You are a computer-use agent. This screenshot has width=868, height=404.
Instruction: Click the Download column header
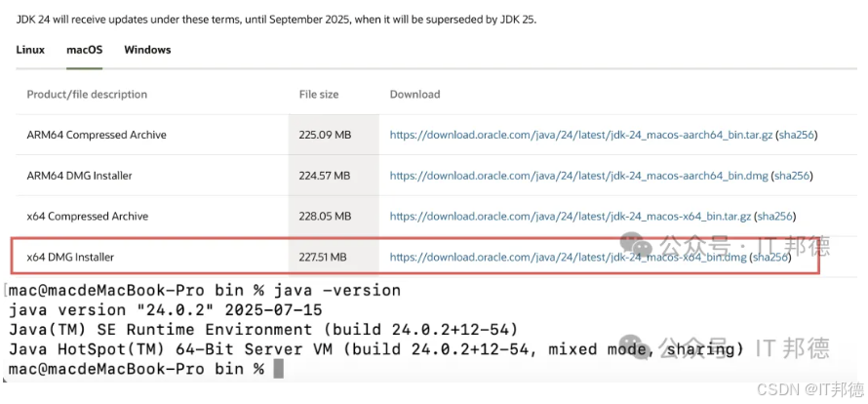tap(414, 95)
